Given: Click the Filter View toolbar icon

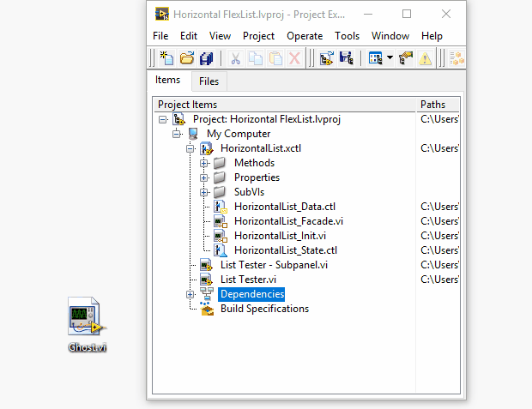Looking at the screenshot, I should (x=375, y=58).
